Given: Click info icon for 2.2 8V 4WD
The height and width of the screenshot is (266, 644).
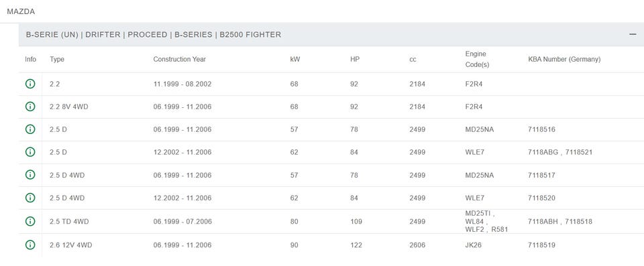Looking at the screenshot, I should click(x=30, y=107).
